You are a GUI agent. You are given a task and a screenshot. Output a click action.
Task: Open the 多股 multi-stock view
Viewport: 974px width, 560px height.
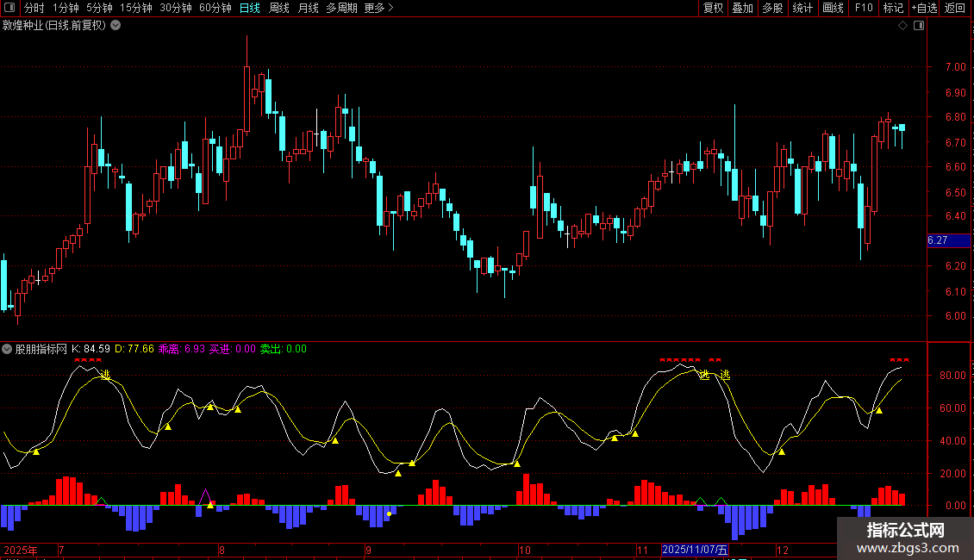tap(772, 8)
